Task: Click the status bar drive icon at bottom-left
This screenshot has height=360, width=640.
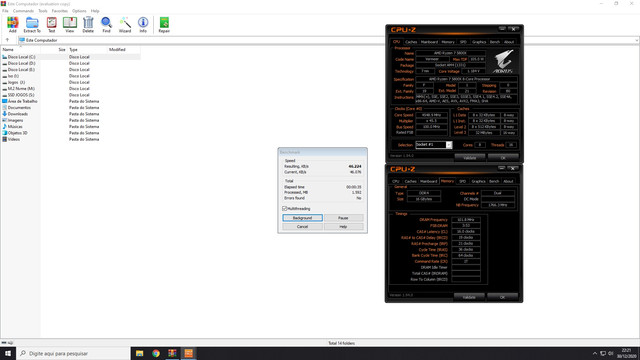Action: tap(4, 343)
